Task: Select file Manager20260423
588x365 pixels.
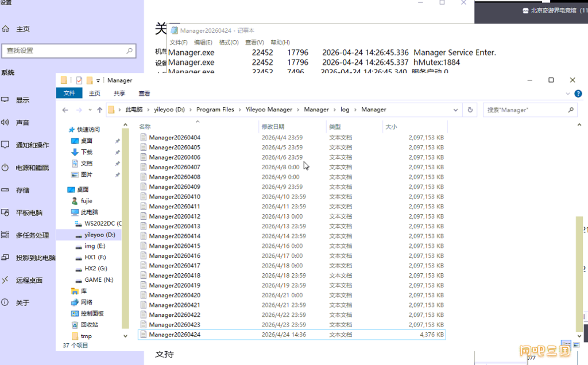Action: coord(292,324)
